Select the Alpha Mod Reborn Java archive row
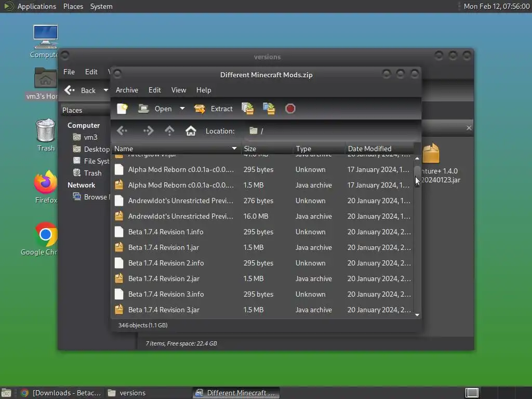The width and height of the screenshot is (532, 399). [262, 185]
